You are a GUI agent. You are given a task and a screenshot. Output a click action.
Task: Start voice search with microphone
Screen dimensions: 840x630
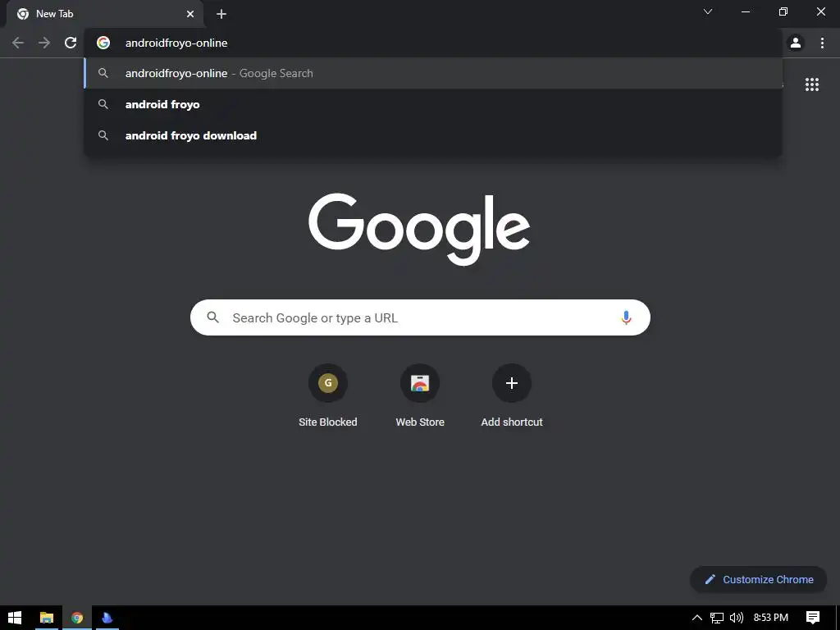point(626,317)
